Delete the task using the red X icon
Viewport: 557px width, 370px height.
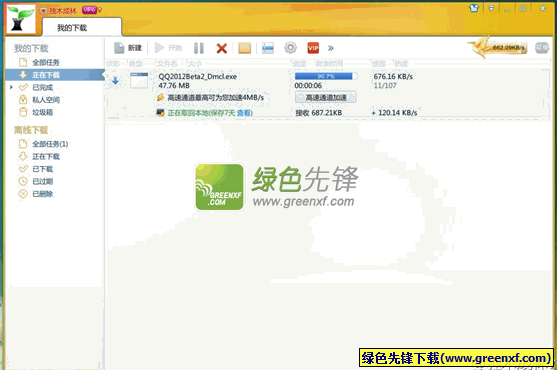click(x=222, y=48)
